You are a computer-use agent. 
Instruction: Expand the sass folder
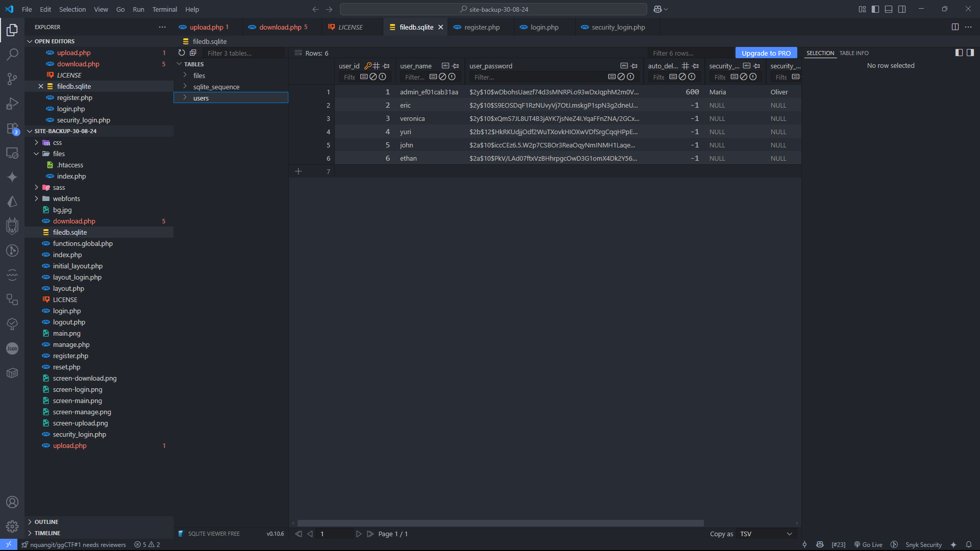(x=36, y=187)
